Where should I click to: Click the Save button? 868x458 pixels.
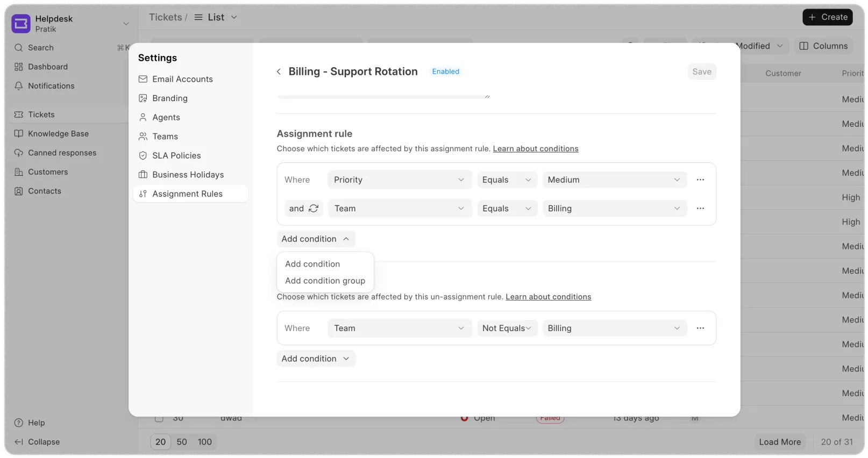tap(701, 71)
